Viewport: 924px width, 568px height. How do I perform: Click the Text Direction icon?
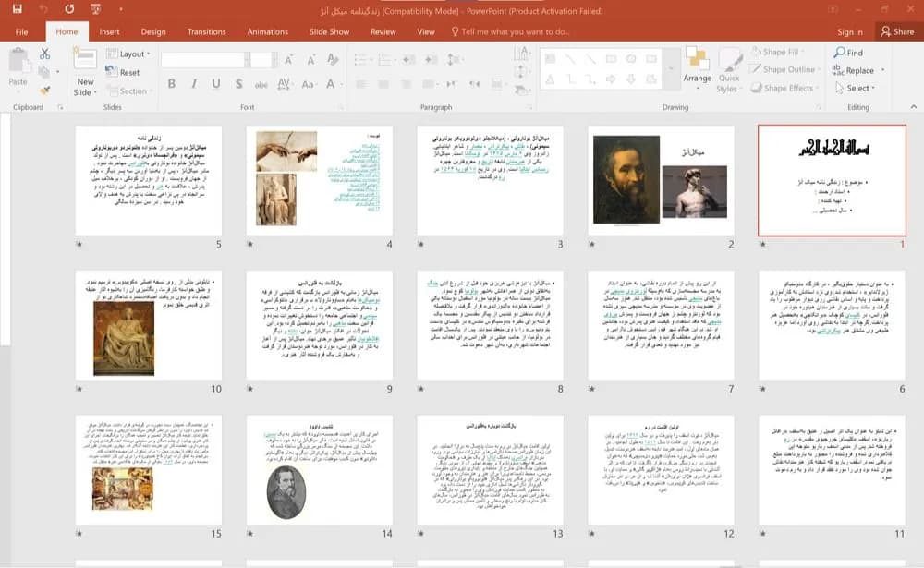[521, 54]
